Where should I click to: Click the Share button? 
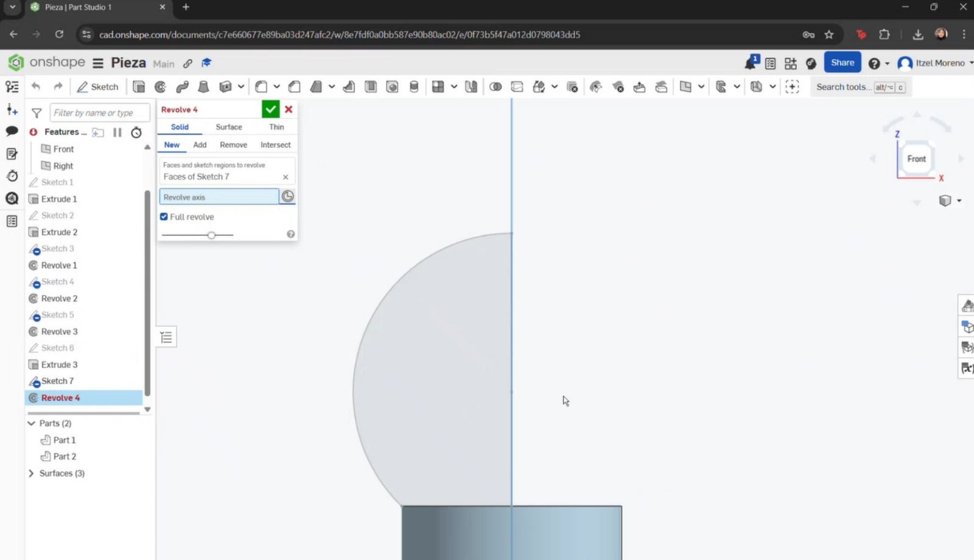coord(843,62)
